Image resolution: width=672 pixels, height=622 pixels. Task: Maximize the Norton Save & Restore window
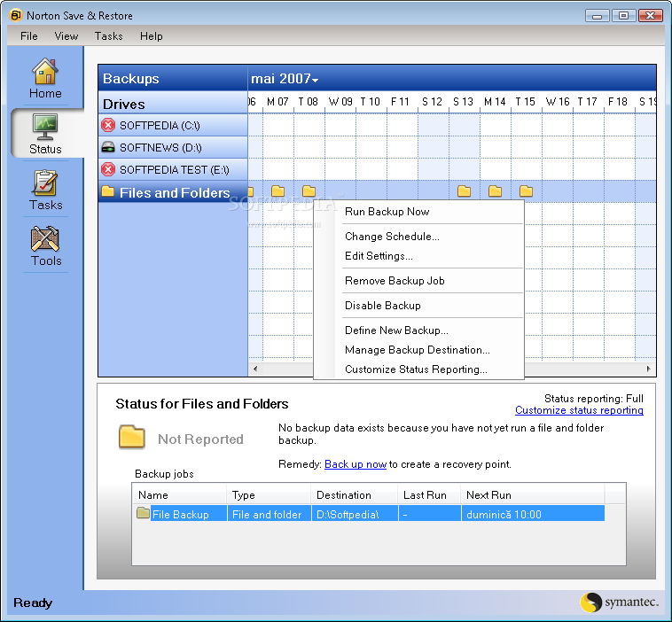coord(623,16)
